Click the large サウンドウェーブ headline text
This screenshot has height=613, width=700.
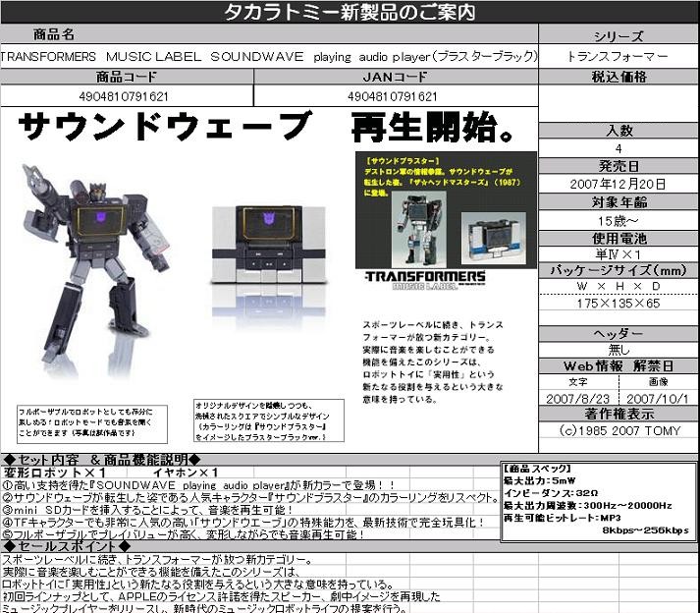click(x=165, y=126)
